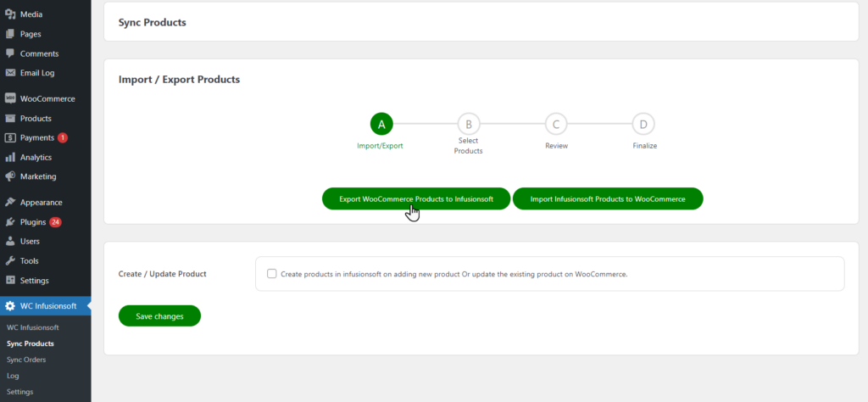Click the Settings sliders icon

10,280
